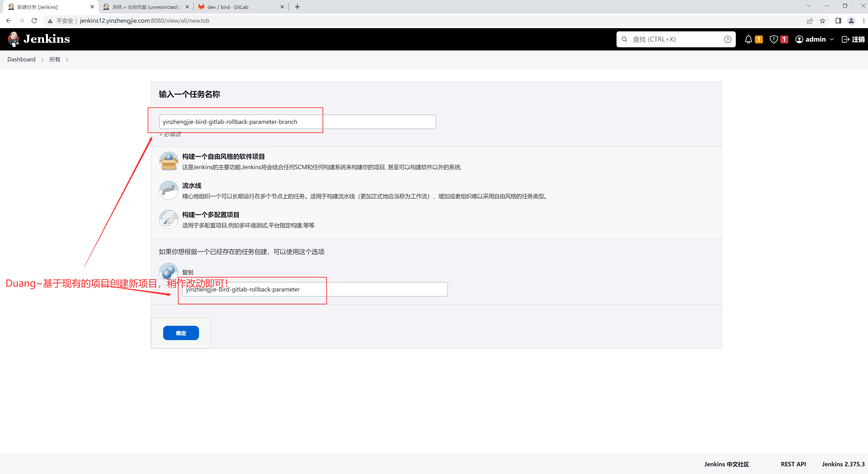This screenshot has height=474, width=868.
Task: Click the 确定 confirm button
Action: tap(181, 333)
